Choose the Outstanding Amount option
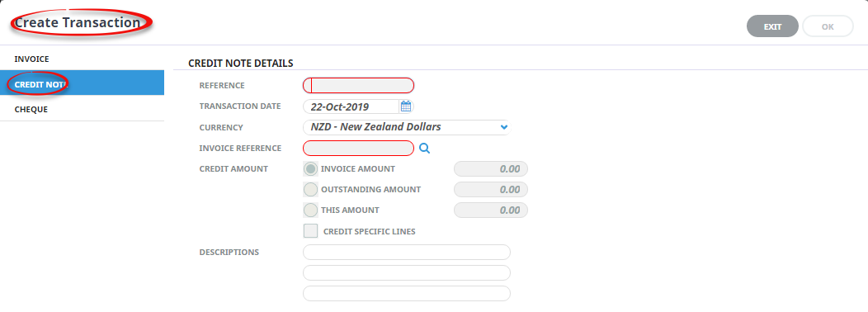868x312 pixels. coord(311,190)
